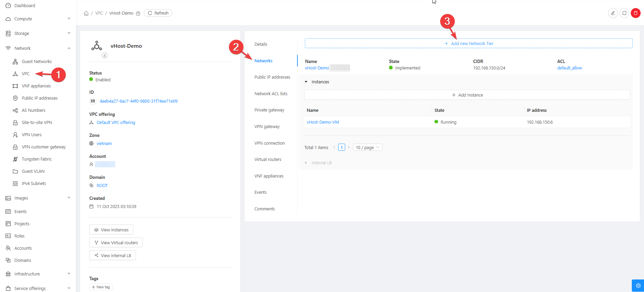644x292 pixels.
Task: Click the red delete VPC icon
Action: click(x=636, y=13)
